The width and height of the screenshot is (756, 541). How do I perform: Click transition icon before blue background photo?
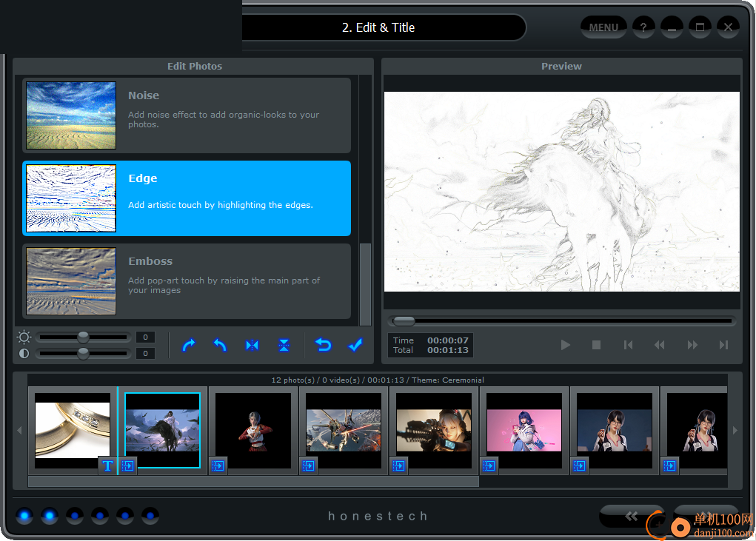click(580, 466)
